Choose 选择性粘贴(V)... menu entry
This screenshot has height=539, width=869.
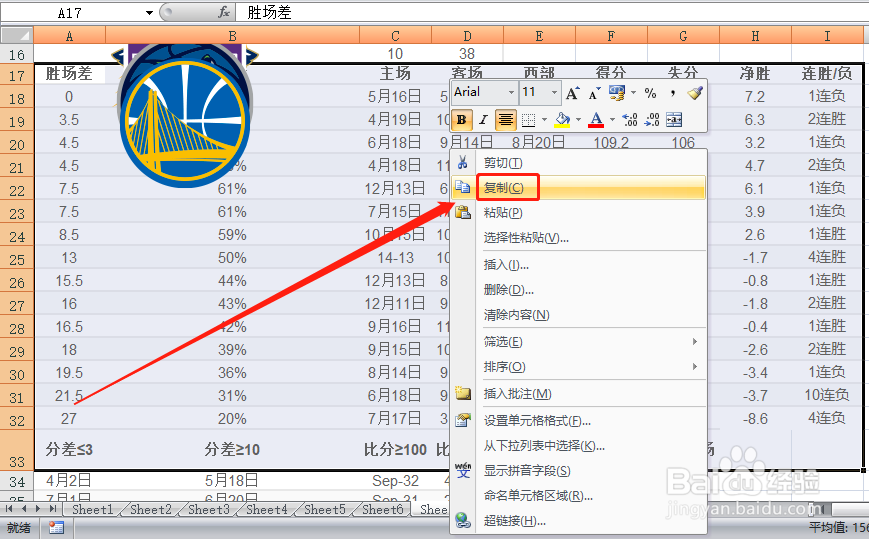point(578,238)
